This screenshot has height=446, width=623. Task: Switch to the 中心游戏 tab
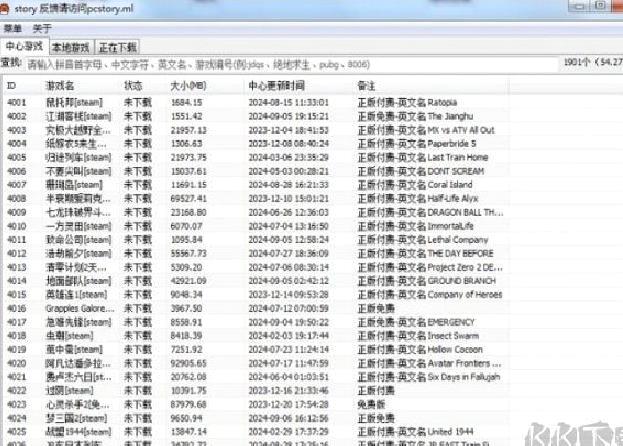pyautogui.click(x=24, y=46)
